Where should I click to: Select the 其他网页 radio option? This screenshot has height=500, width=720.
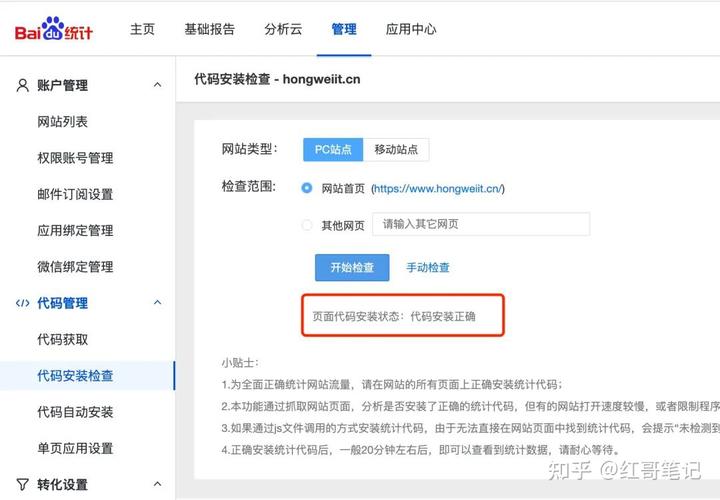307,225
